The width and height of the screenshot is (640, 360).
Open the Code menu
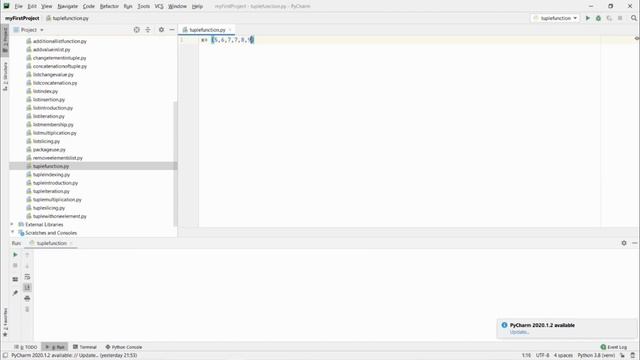coord(89,6)
